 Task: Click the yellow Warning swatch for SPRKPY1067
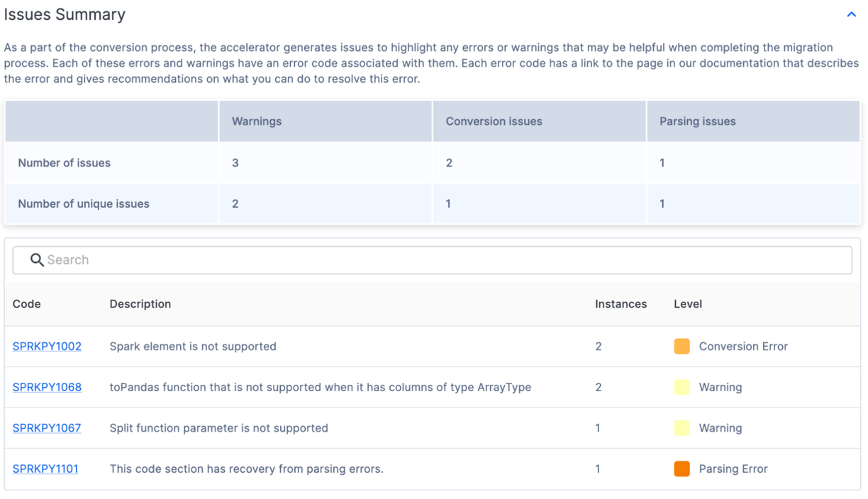681,428
